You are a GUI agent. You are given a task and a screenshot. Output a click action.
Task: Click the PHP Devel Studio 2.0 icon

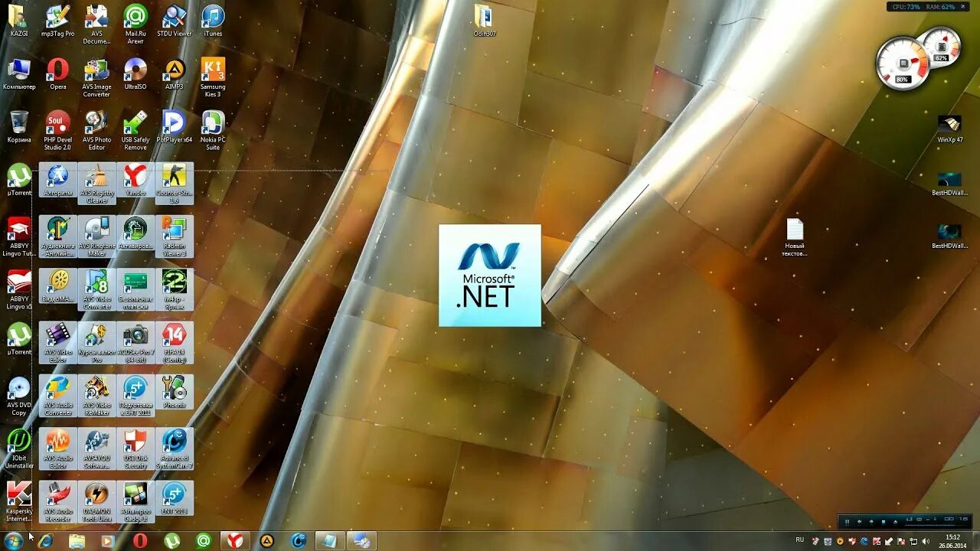tap(58, 131)
